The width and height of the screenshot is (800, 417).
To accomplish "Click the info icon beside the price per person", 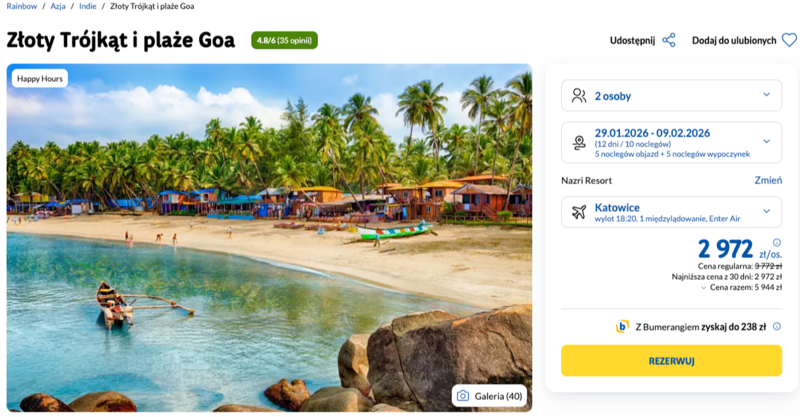I will pyautogui.click(x=777, y=243).
